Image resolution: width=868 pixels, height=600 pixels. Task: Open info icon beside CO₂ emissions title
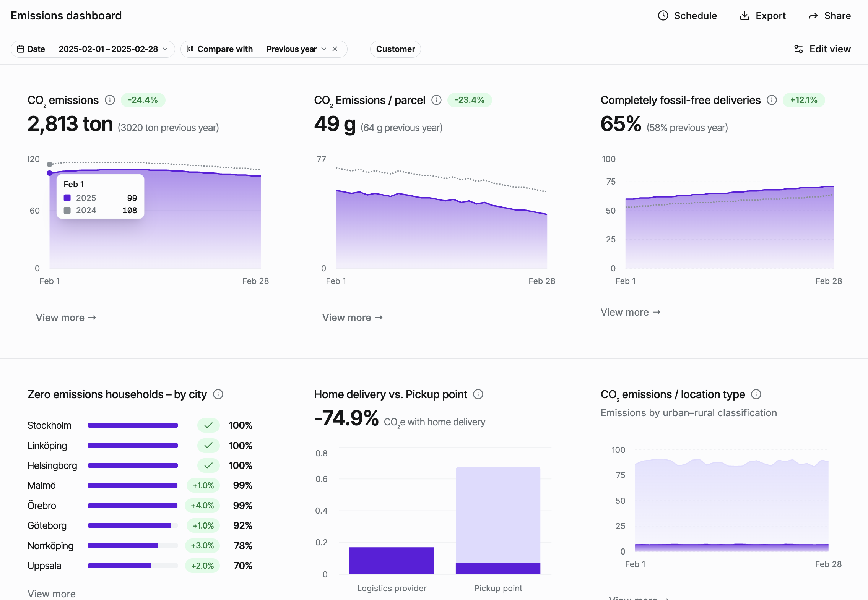[x=110, y=100]
